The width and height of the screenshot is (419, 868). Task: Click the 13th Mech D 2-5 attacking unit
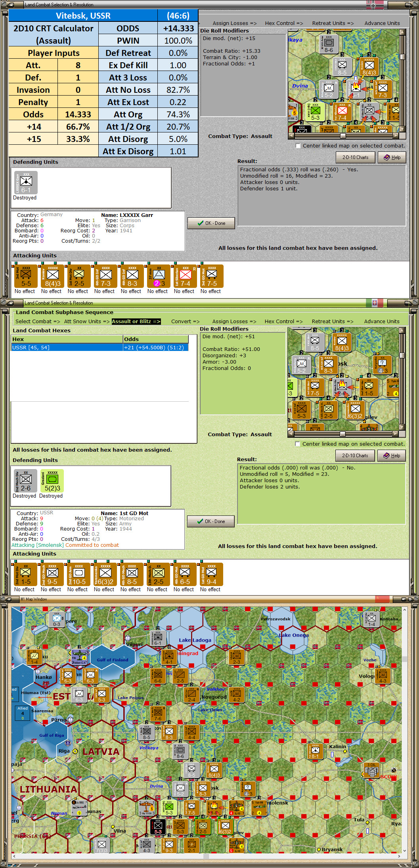pos(157,574)
